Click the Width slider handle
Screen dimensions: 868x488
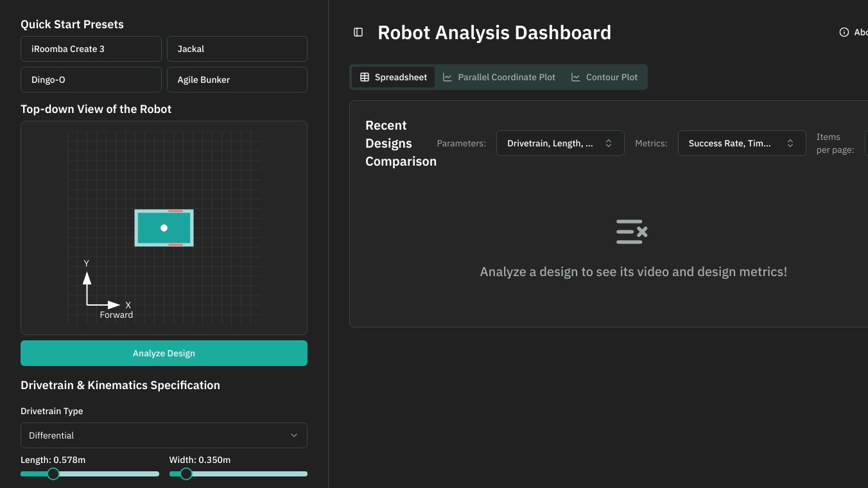[x=186, y=474]
